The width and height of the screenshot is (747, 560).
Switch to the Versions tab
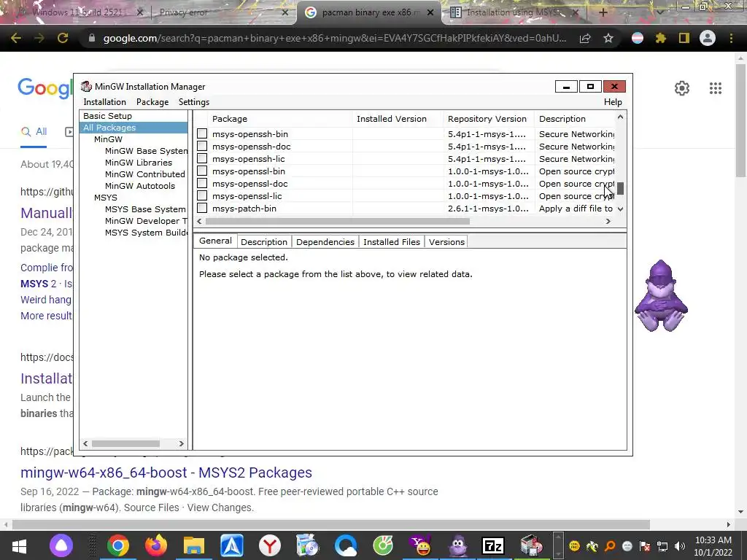pos(446,242)
